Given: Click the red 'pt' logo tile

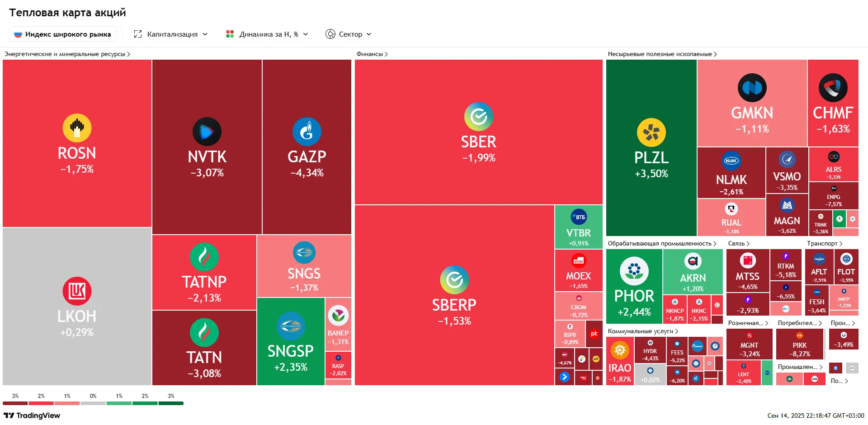Looking at the screenshot, I should 594,334.
